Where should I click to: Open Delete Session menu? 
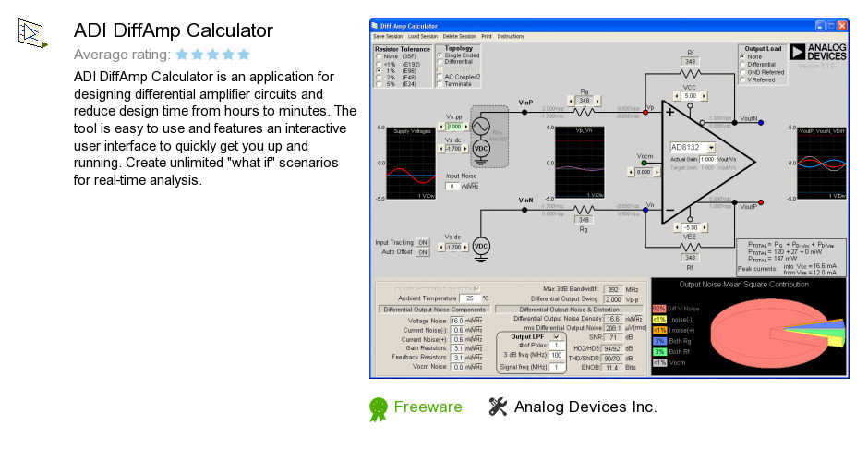click(x=460, y=37)
